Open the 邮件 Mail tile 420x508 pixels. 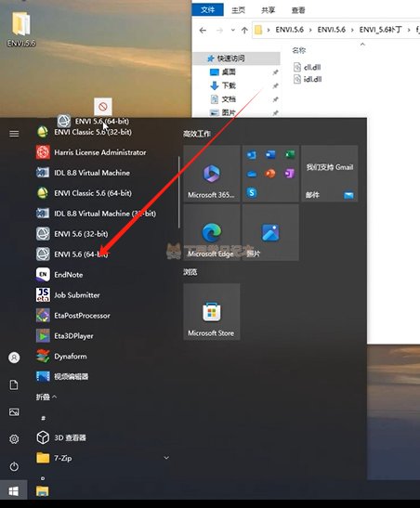tap(330, 174)
